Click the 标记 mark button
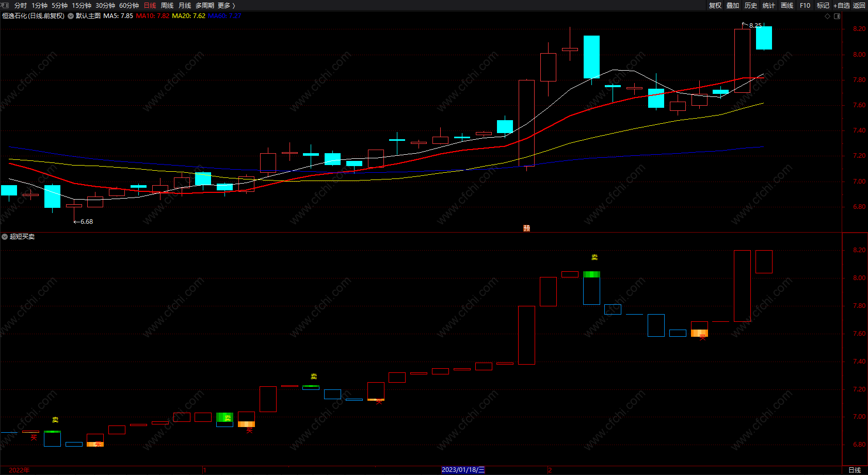This screenshot has height=475, width=868. pos(823,5)
